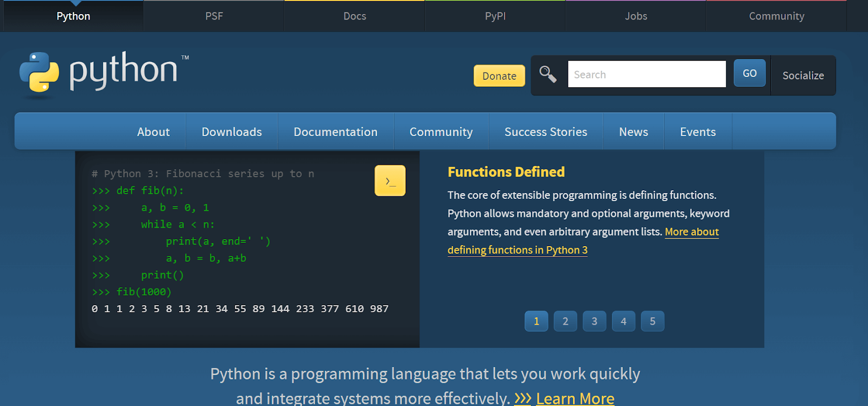Screen dimensions: 868x406
Task: Switch to slide 2
Action: point(565,321)
